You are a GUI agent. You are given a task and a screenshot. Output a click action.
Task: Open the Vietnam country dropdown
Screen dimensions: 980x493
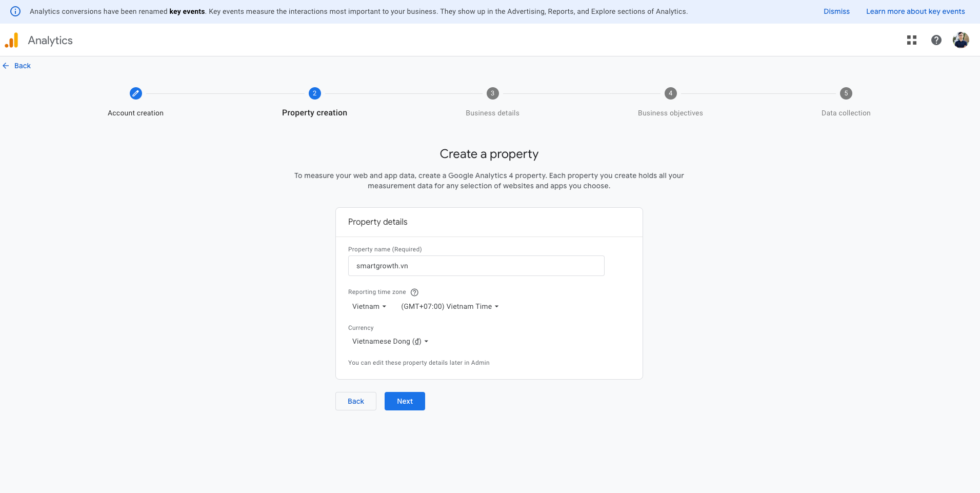click(x=369, y=306)
